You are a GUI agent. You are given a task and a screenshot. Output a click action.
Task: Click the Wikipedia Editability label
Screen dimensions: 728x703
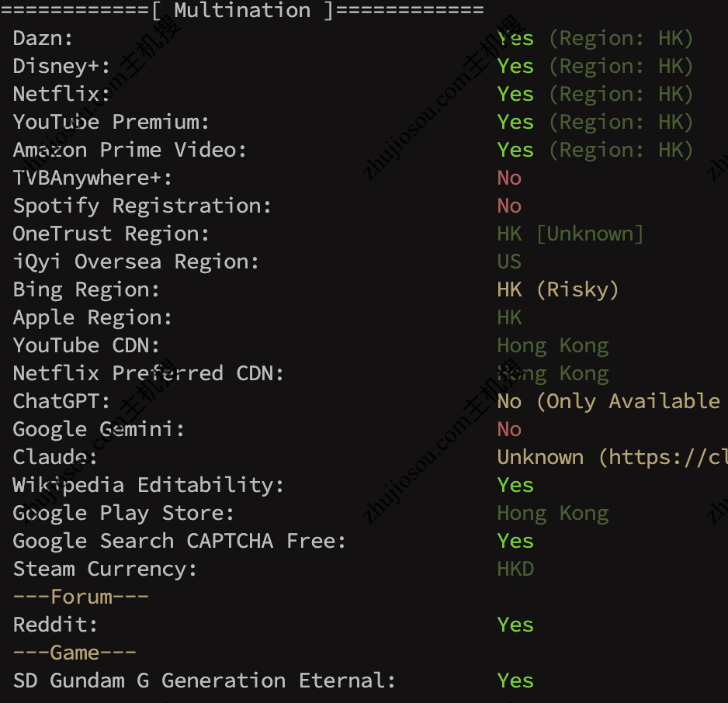(x=148, y=485)
